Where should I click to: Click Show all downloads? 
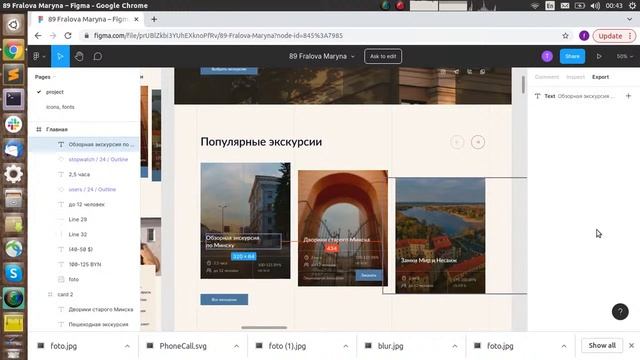coord(602,346)
